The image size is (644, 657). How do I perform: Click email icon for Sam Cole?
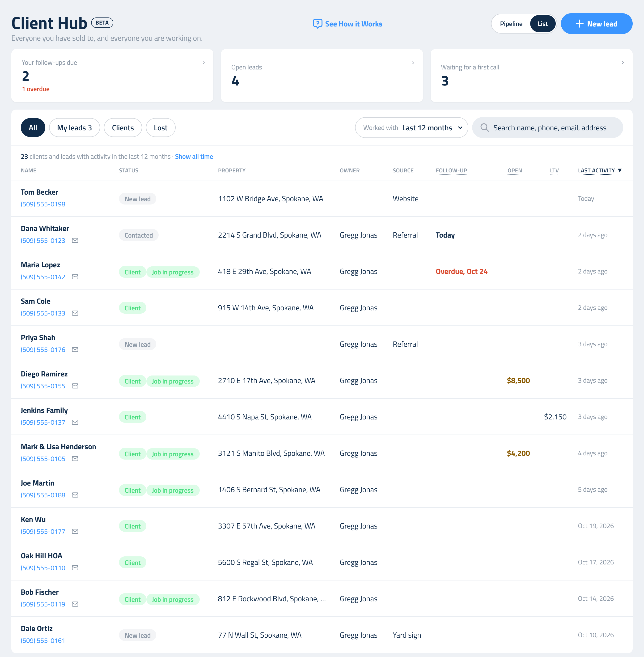75,313
